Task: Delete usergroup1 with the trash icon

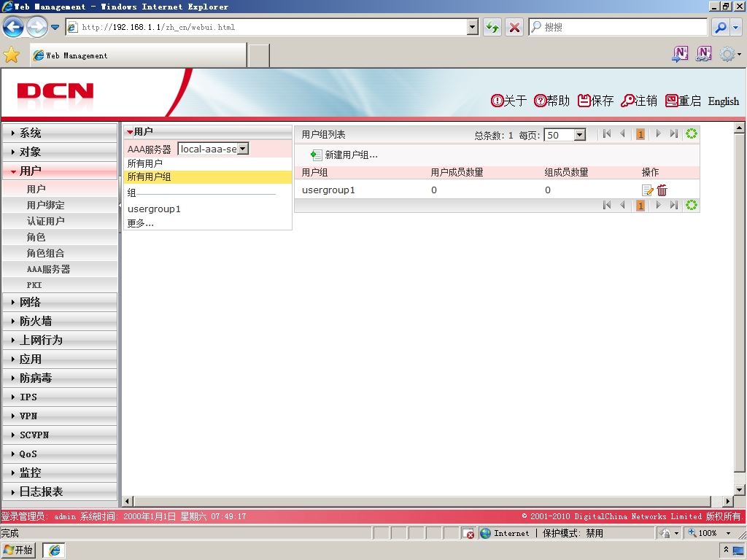Action: tap(662, 190)
